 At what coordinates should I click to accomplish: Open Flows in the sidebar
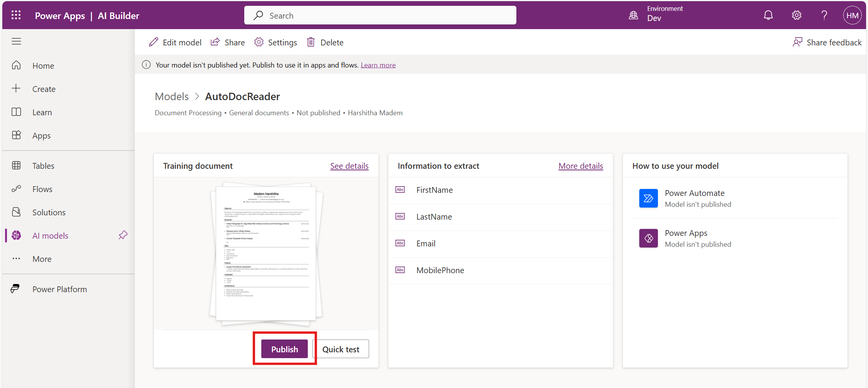coord(42,189)
